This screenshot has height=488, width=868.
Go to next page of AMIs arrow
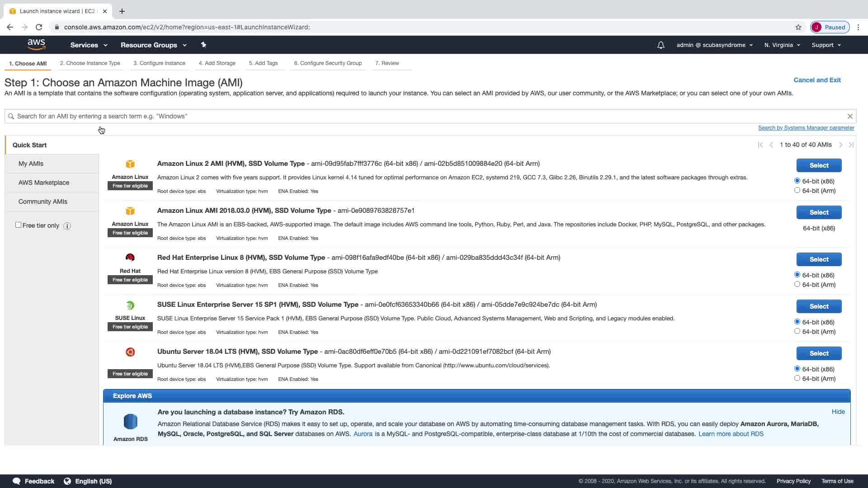840,145
